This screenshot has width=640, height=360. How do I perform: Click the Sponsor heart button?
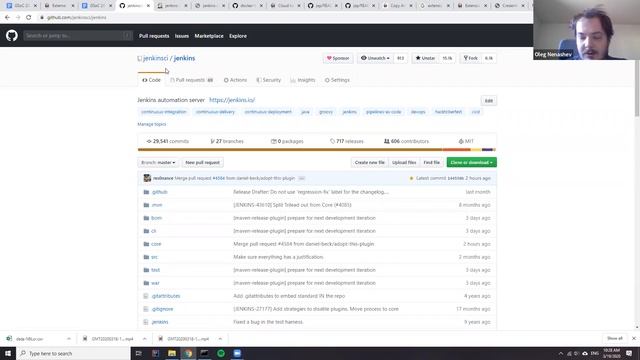(x=338, y=58)
